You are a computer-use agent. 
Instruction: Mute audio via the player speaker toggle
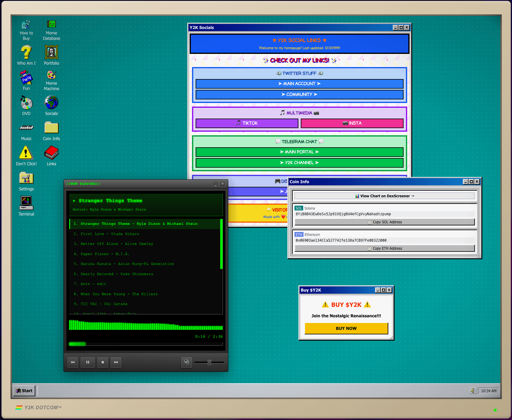[187, 362]
